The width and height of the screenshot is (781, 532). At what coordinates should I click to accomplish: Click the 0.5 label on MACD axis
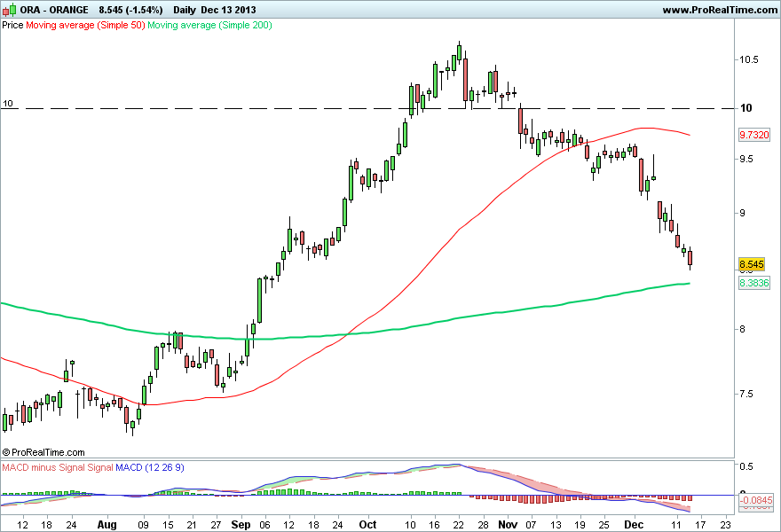[746, 466]
